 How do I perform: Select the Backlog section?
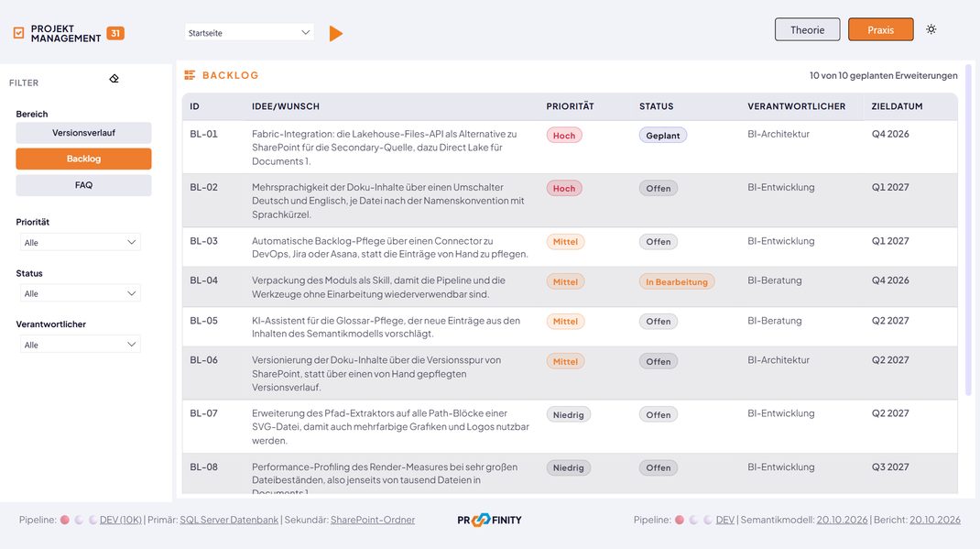click(x=83, y=159)
